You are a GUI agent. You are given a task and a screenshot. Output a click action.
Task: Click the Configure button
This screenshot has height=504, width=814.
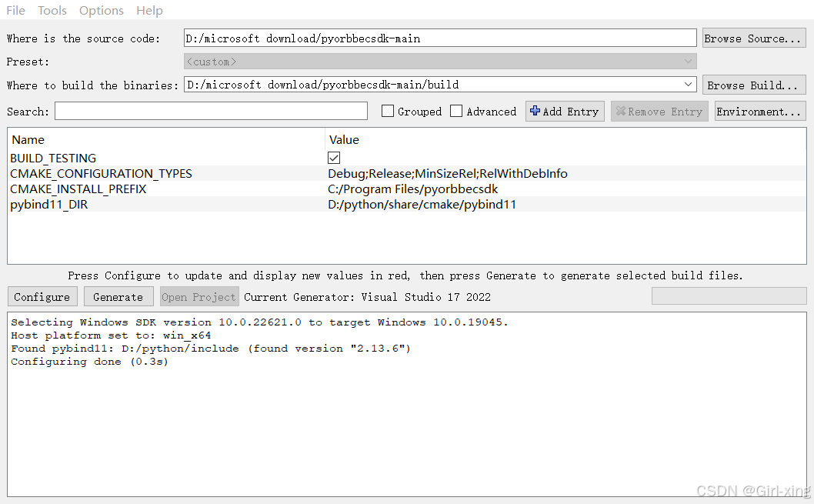point(42,296)
